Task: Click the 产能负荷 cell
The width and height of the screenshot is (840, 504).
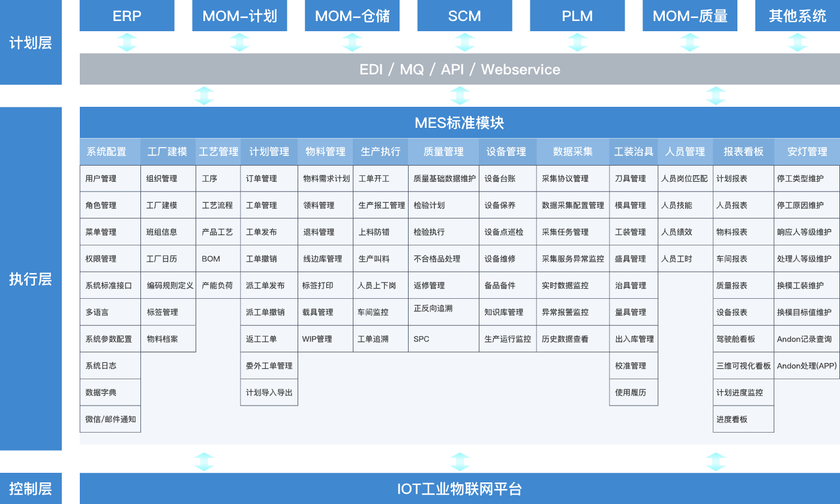Action: point(218,286)
